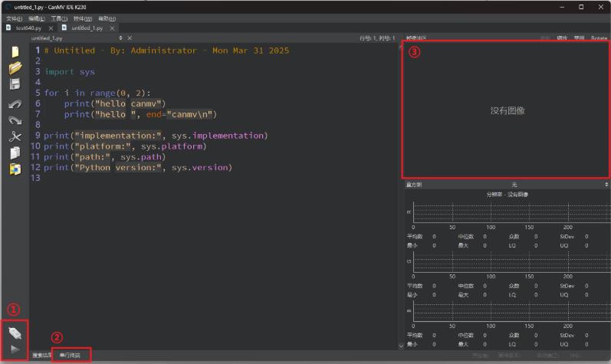Open the 文件 (File) menu
This screenshot has width=611, height=364.
(14, 18)
